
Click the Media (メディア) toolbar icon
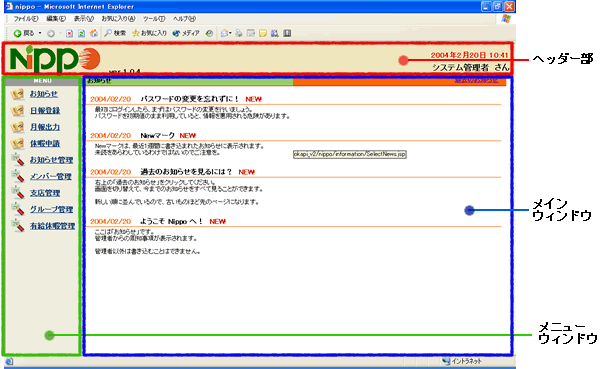click(186, 33)
